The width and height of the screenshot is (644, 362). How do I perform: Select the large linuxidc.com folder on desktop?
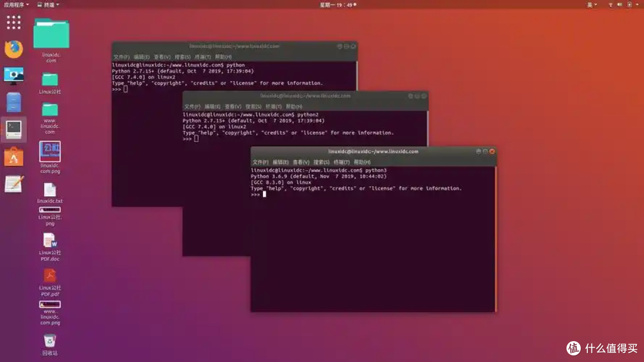tap(51, 41)
